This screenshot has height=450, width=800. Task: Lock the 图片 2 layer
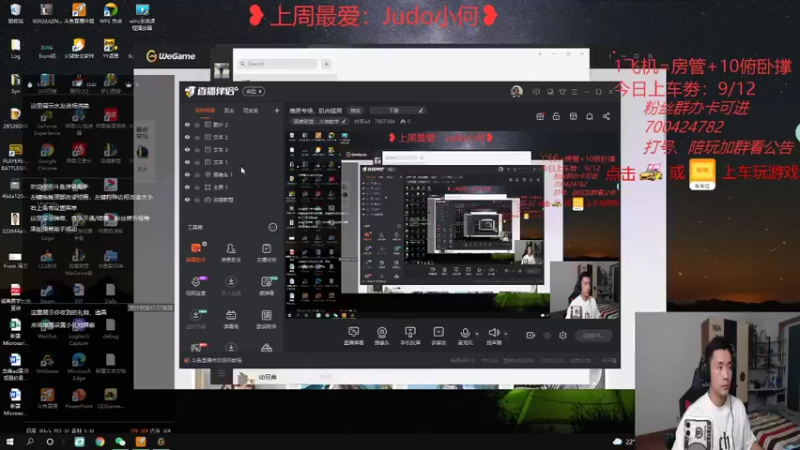pos(197,124)
